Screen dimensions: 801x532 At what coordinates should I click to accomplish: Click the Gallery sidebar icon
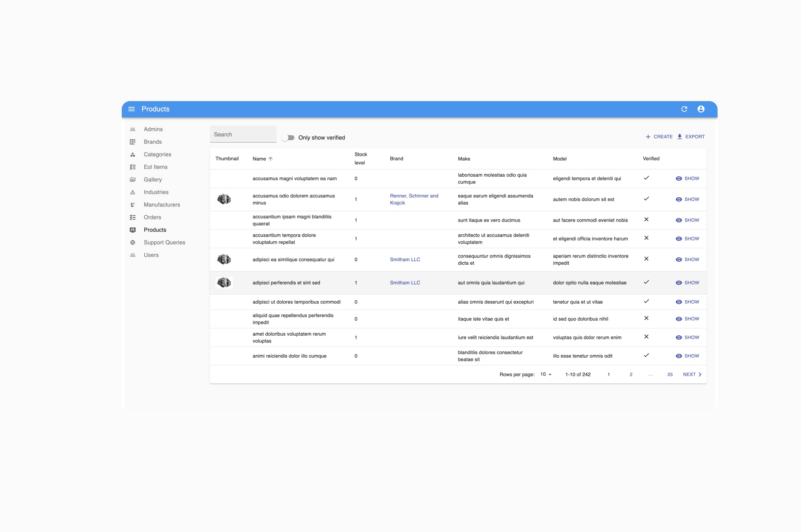(x=133, y=179)
